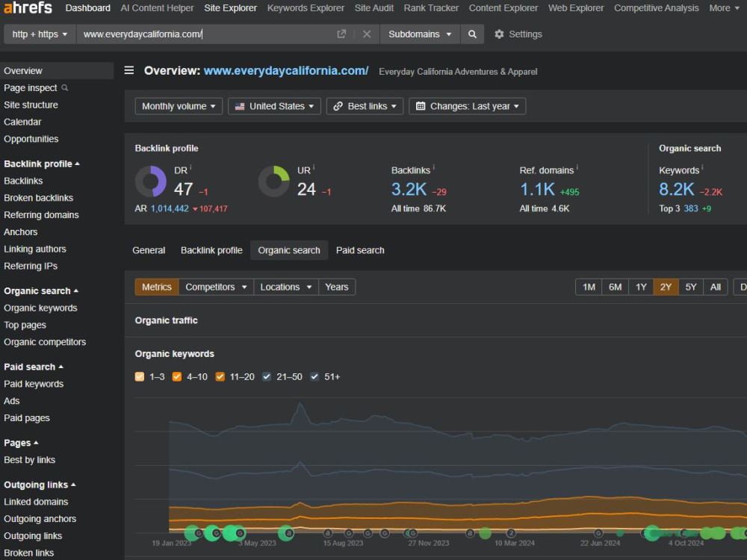The height and width of the screenshot is (560, 747).
Task: Click the Page inspect magnifier icon
Action: click(x=65, y=87)
